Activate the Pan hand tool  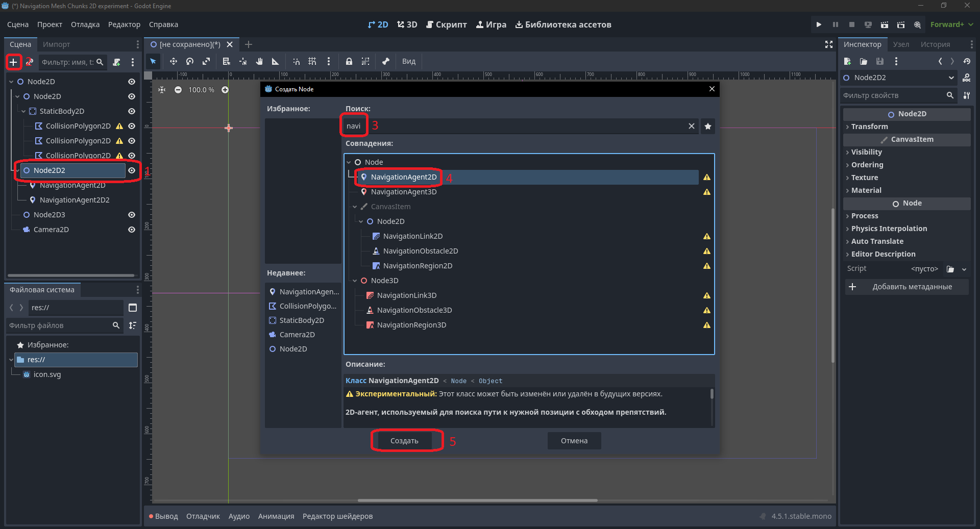[x=259, y=61]
